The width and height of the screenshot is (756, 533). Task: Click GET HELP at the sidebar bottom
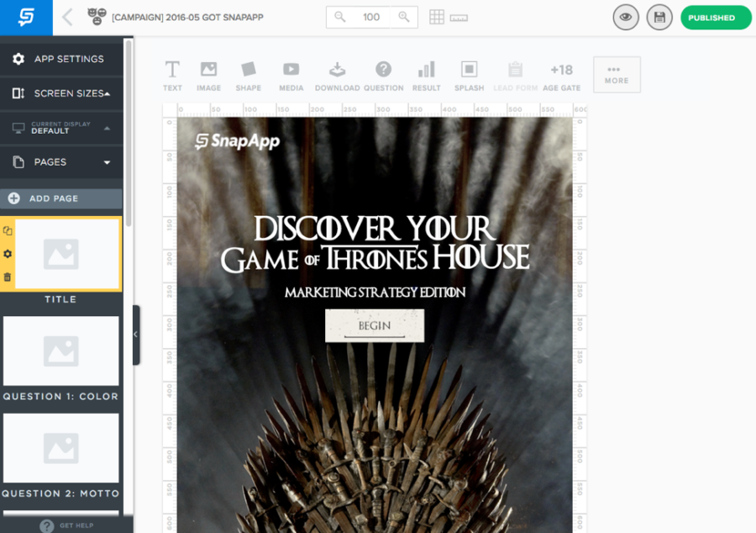coord(66,525)
